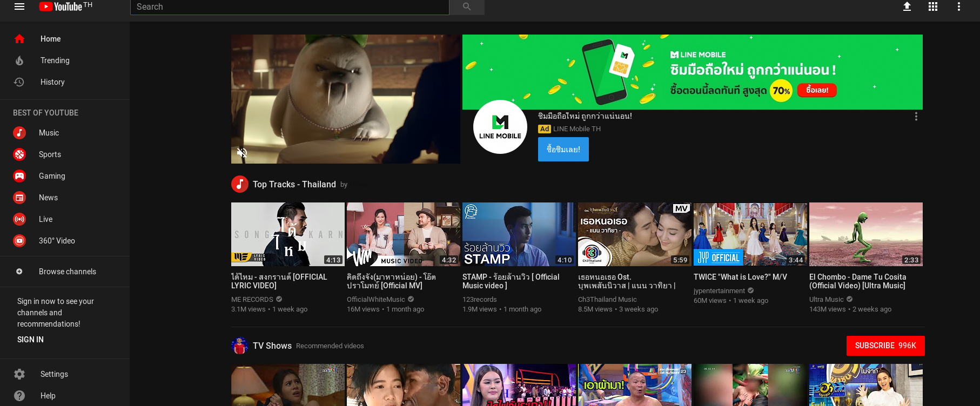Open the TV Shows shirtless boxer thumbnail
The height and width of the screenshot is (406, 980).
tap(635, 385)
